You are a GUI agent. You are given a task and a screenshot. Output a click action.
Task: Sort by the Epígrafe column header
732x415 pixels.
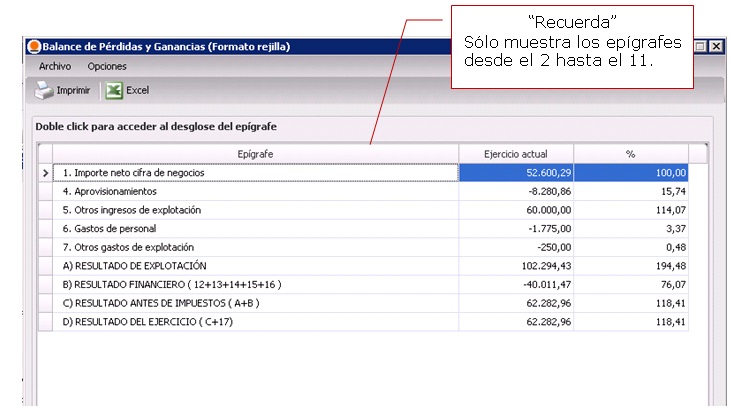(255, 154)
